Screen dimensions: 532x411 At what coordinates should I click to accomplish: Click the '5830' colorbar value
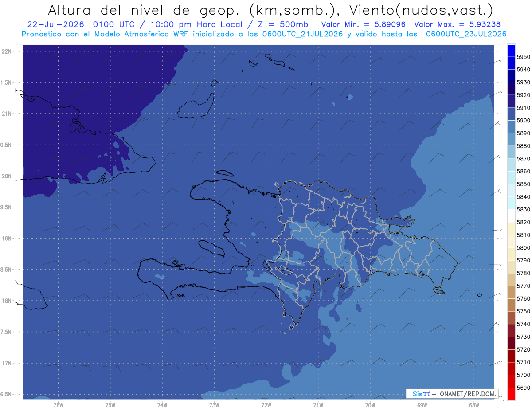523,209
